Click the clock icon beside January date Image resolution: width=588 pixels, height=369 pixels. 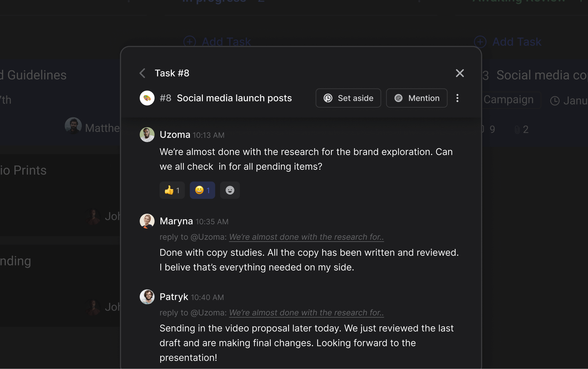554,100
